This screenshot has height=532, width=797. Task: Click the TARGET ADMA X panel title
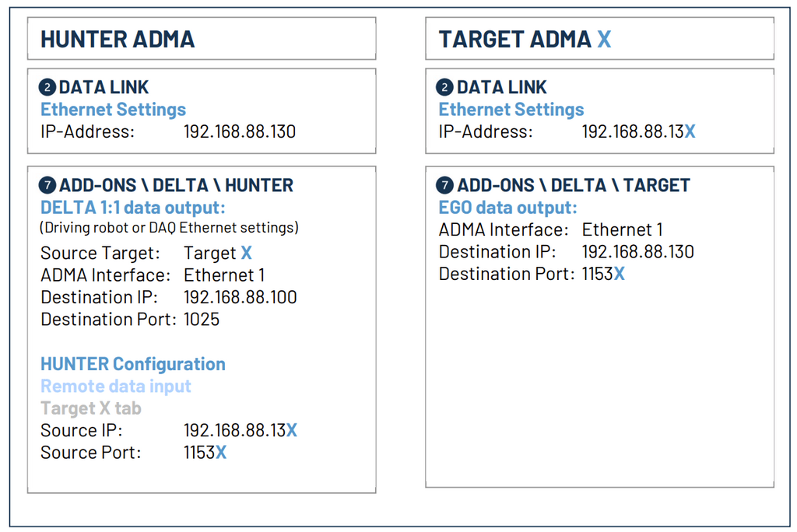click(x=525, y=39)
